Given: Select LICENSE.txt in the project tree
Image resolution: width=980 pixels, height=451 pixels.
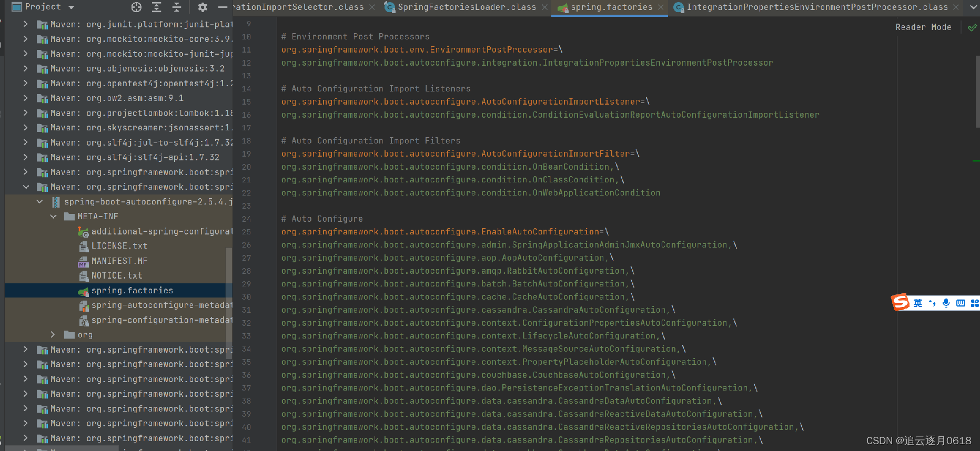Looking at the screenshot, I should (x=119, y=246).
